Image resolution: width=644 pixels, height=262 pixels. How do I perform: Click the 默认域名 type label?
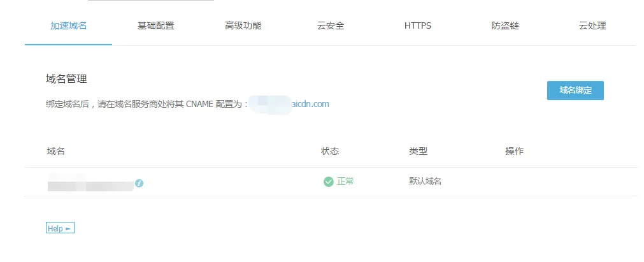click(x=425, y=182)
